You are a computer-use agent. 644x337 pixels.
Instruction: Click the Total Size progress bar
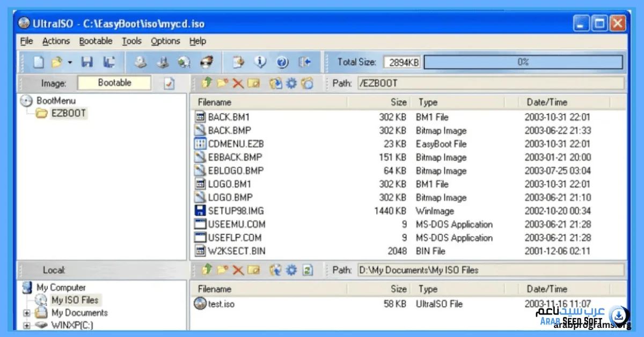point(523,62)
